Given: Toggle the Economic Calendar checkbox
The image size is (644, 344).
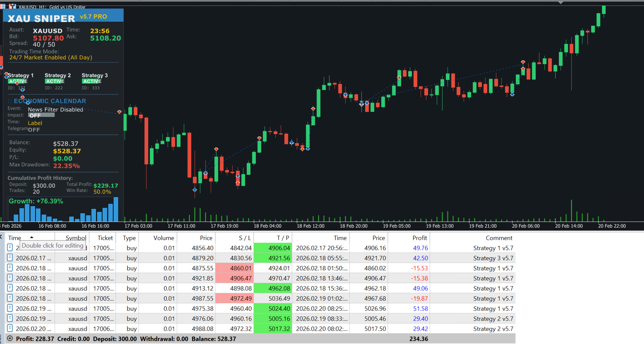Looking at the screenshot, I should coord(10,101).
